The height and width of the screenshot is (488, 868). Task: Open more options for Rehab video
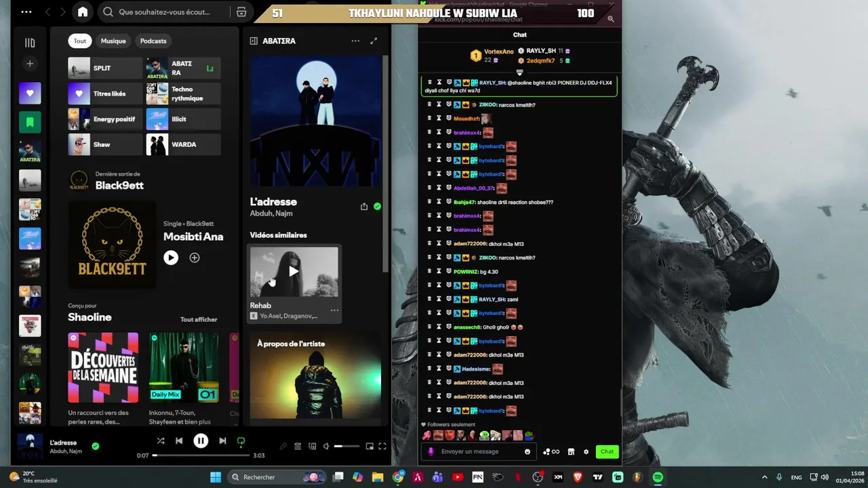[334, 310]
